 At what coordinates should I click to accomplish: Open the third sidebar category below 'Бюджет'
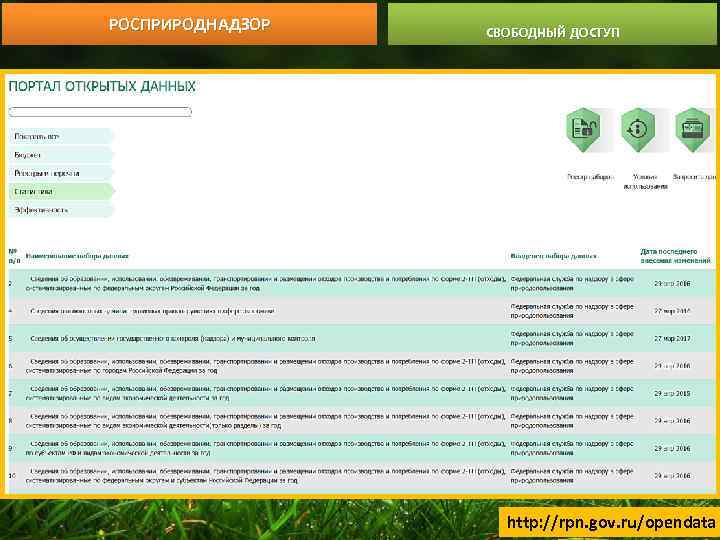[x=61, y=173]
